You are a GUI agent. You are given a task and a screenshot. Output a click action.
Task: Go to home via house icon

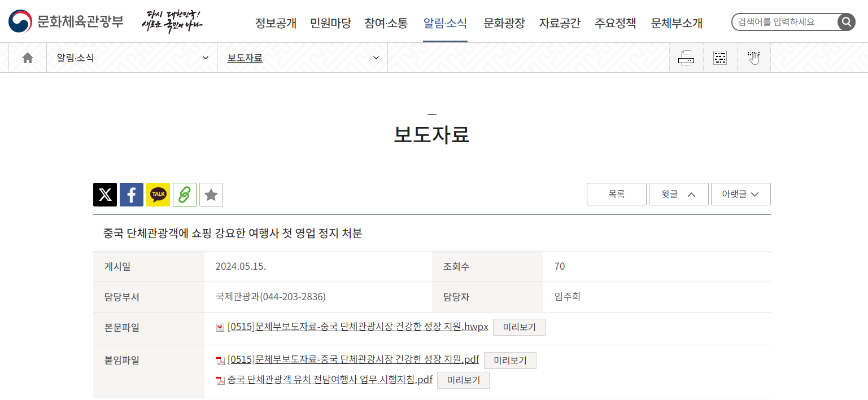pos(28,58)
